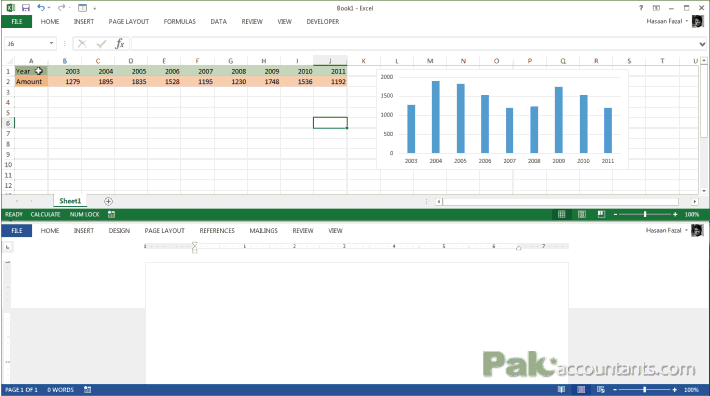710x396 pixels.
Task: Open Excel Help question mark
Action: 641,8
